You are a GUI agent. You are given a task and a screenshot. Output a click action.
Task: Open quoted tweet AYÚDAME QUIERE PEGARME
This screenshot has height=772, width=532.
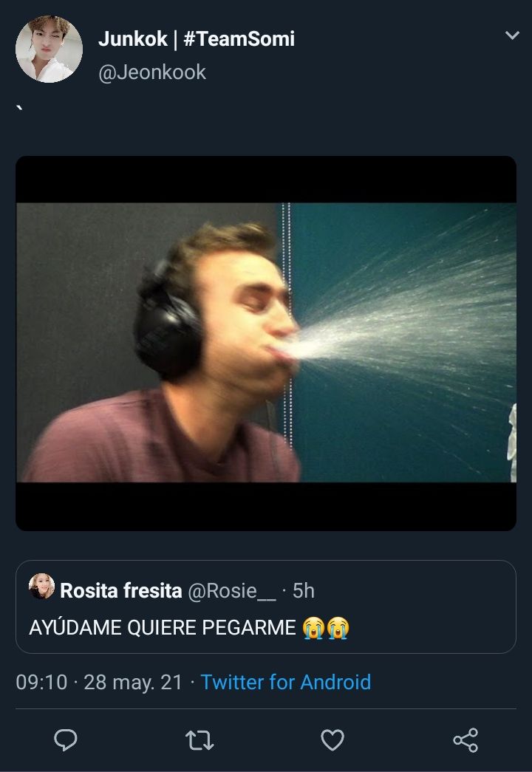266,607
